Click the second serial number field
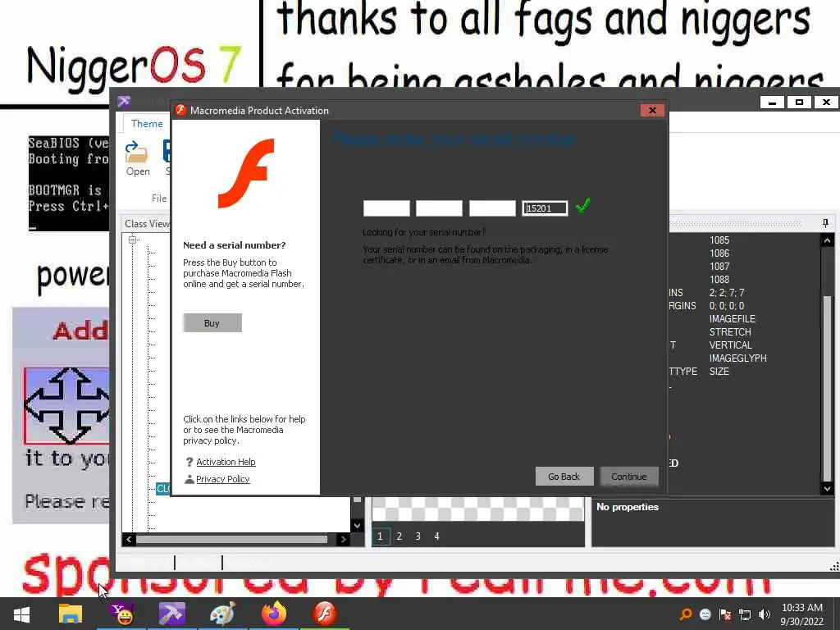The width and height of the screenshot is (840, 630). tap(439, 208)
